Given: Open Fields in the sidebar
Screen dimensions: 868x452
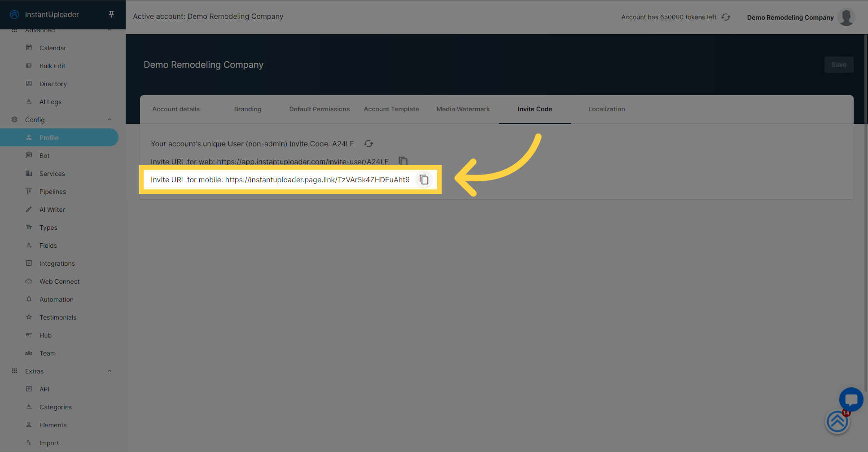Looking at the screenshot, I should [59, 246].
